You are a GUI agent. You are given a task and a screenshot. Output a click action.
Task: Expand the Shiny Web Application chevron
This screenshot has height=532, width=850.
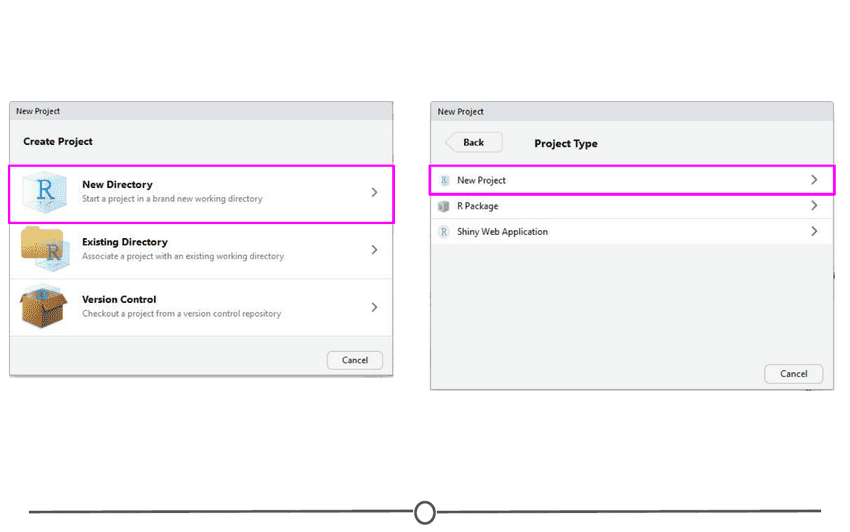[x=814, y=231]
